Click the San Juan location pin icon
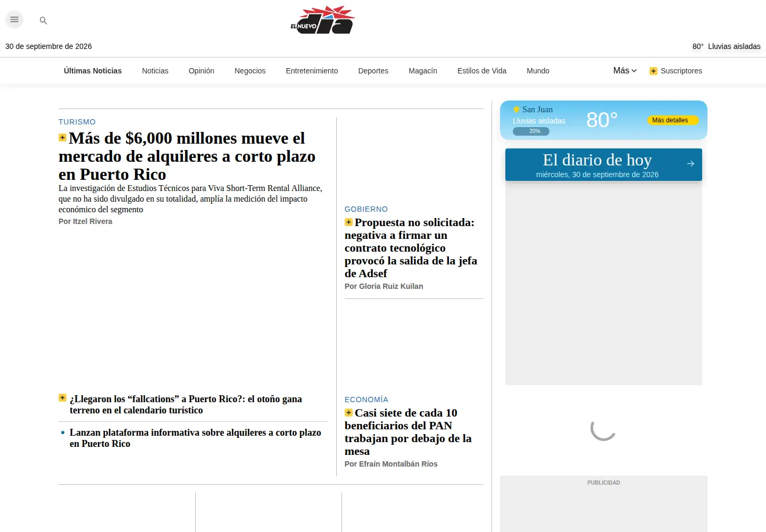Image resolution: width=766 pixels, height=532 pixels. coord(516,110)
